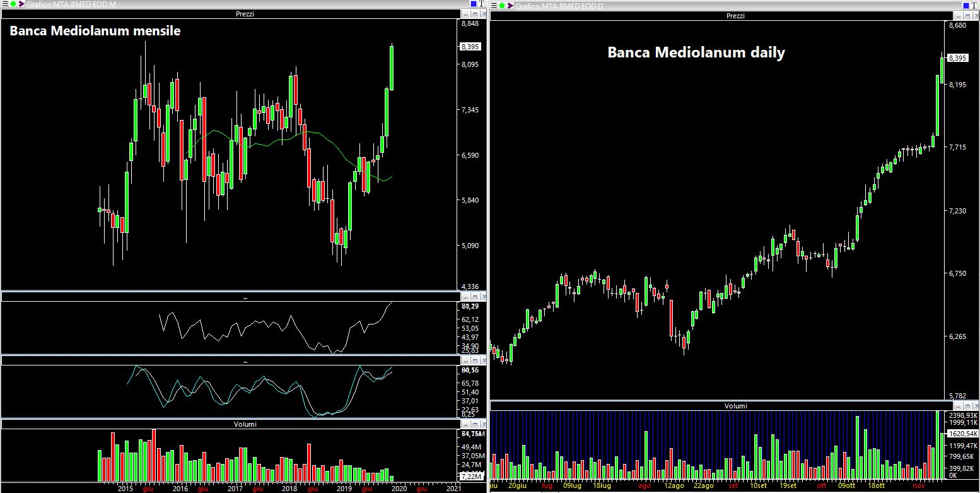Click the purple arrow icon in monthly chart title bar
Viewport: 980px width, 493px height.
coord(21,4)
